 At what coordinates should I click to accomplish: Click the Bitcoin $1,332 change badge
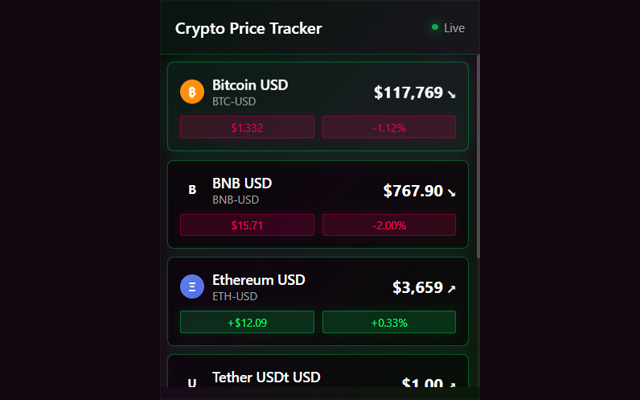[247, 127]
